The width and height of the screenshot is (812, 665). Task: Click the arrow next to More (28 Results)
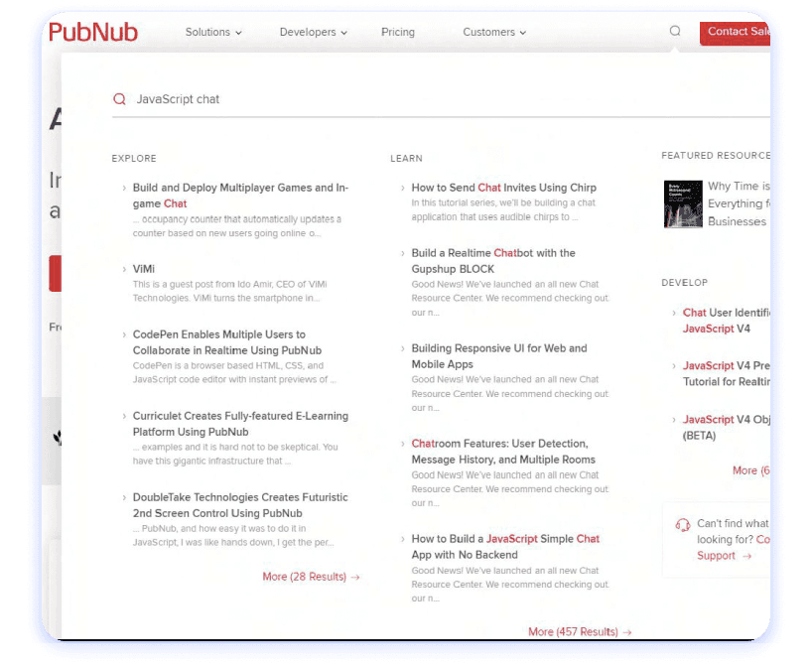(355, 577)
